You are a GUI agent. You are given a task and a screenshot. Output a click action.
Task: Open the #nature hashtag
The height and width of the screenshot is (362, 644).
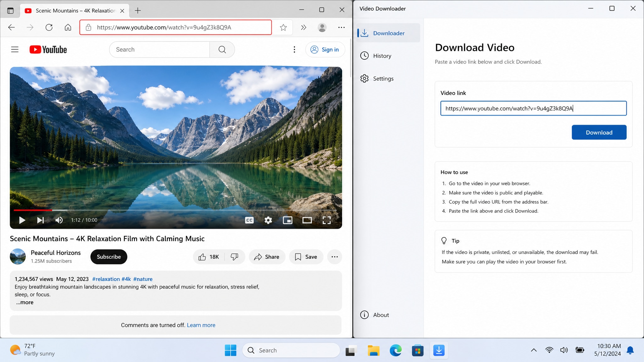[143, 279]
